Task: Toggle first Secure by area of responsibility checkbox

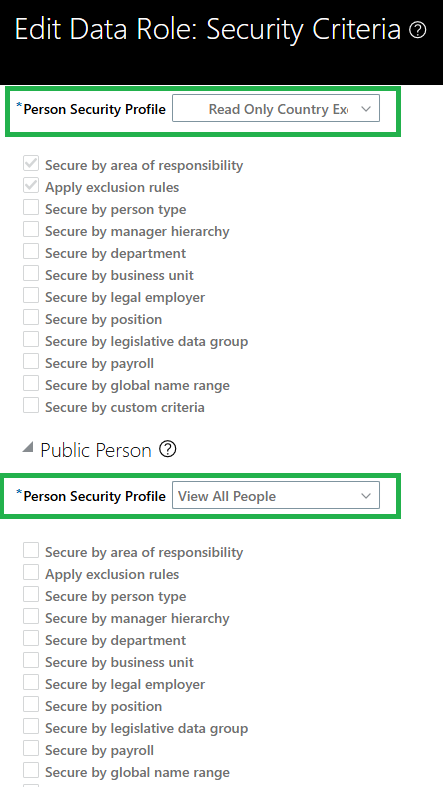Action: click(31, 164)
